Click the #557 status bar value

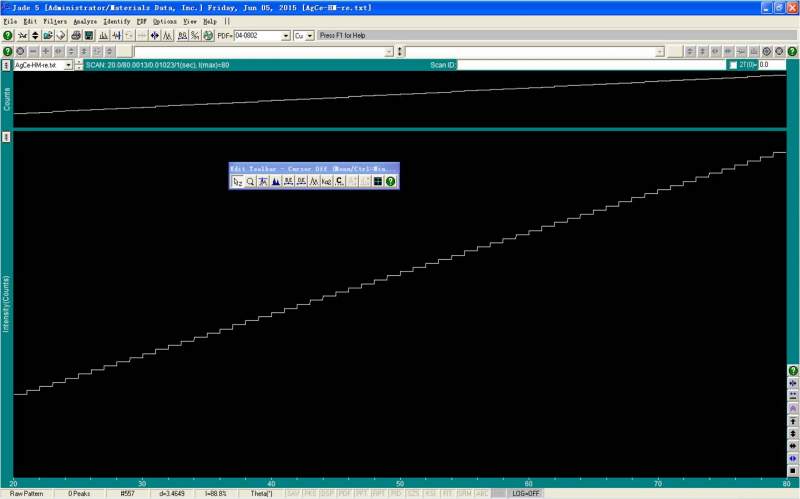coord(128,493)
